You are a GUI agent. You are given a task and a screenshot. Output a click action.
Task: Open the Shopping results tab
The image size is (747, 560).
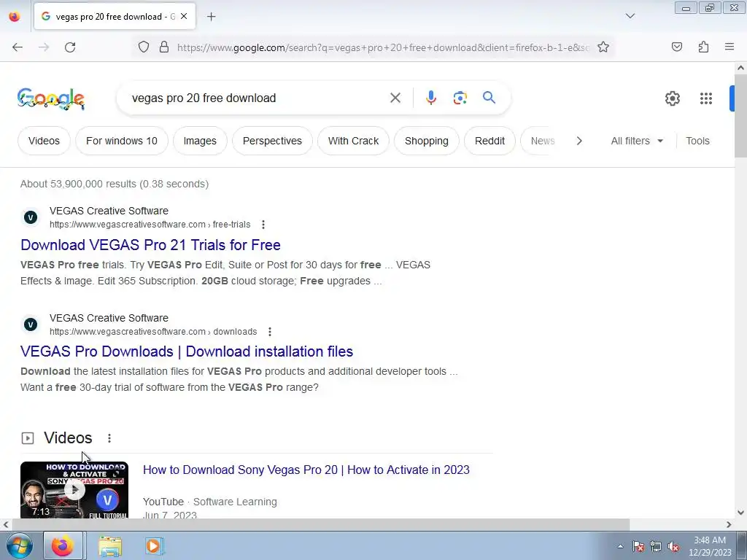426,141
